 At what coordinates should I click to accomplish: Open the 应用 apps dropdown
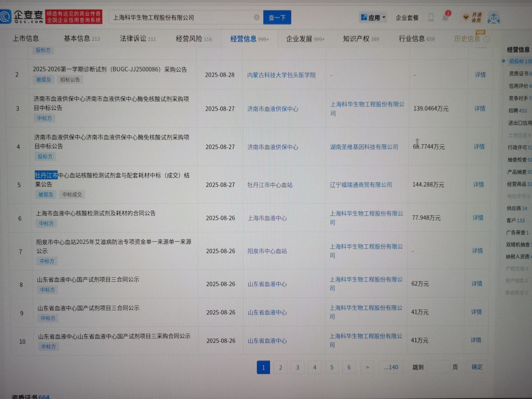(x=373, y=18)
